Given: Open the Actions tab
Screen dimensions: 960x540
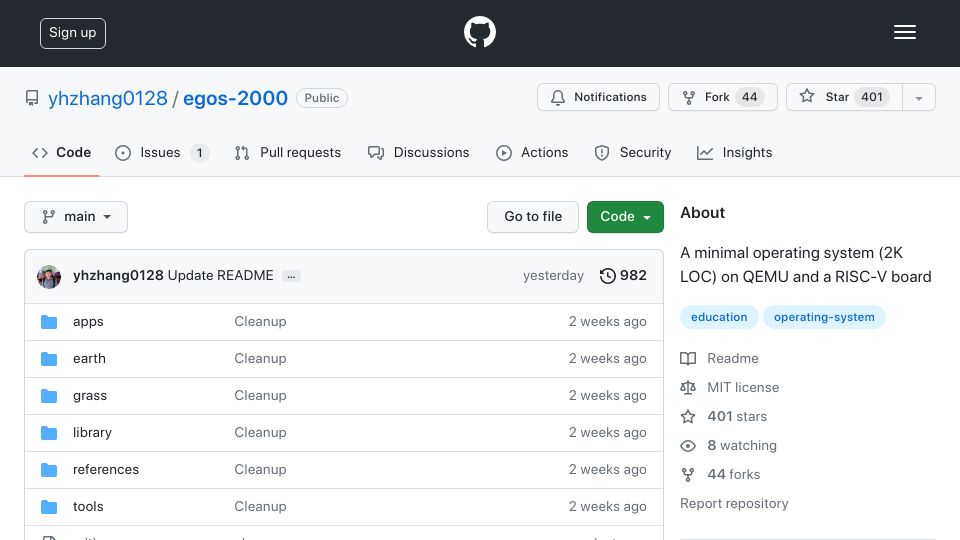Looking at the screenshot, I should pyautogui.click(x=532, y=152).
